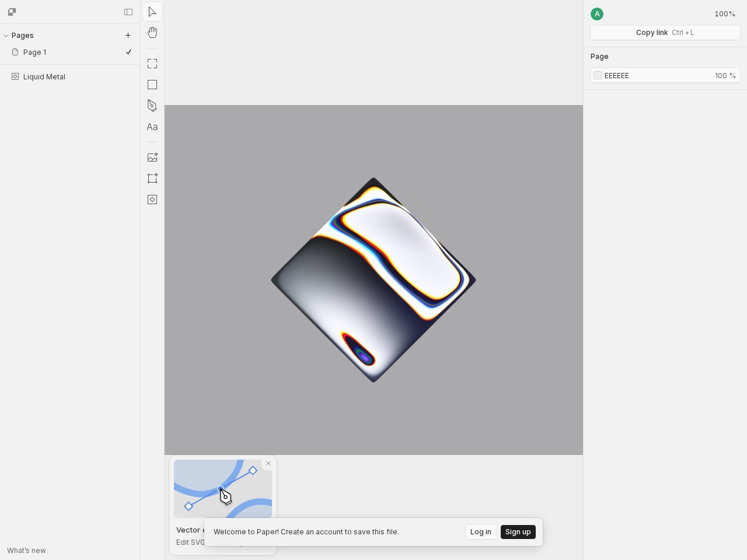Click the Page 1 document icon
747x560 pixels.
tap(15, 52)
